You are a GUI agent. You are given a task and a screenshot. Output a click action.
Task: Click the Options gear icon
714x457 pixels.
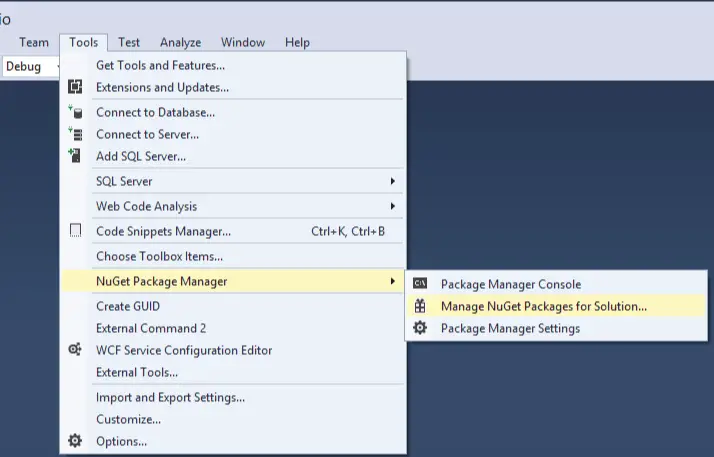[75, 441]
